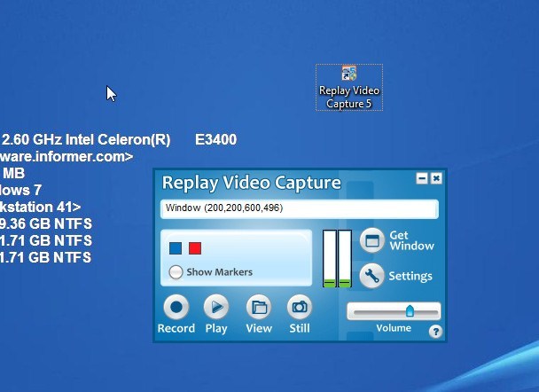
Task: Click the "E3400" desktop info text
Action: [216, 139]
